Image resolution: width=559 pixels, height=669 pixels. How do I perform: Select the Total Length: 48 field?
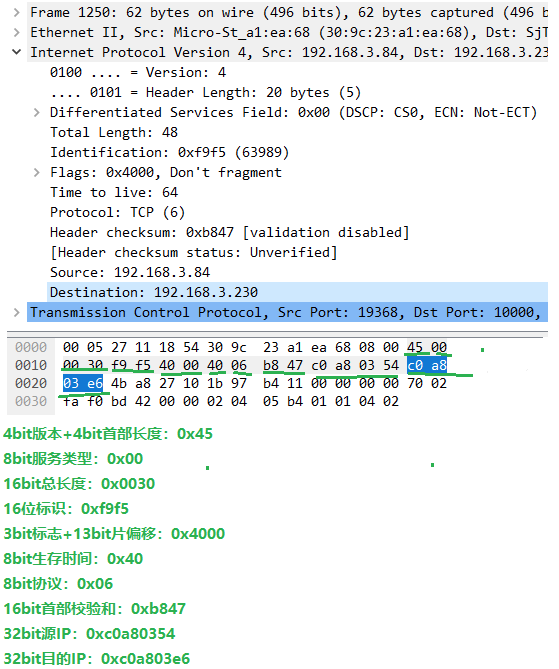pos(297,132)
